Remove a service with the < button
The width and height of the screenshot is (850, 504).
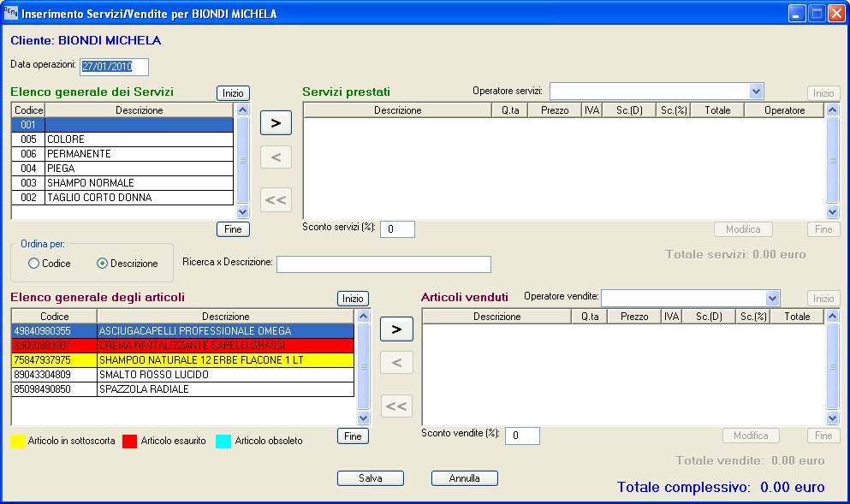(276, 157)
